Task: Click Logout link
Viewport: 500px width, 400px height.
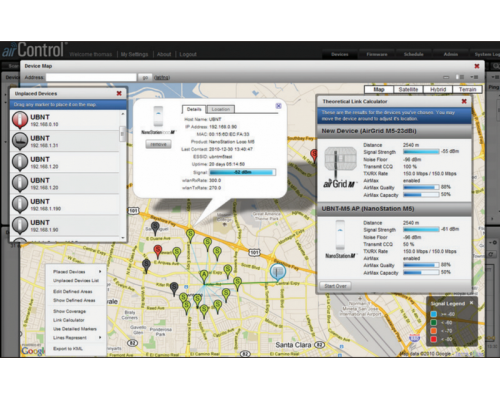Action: click(188, 54)
